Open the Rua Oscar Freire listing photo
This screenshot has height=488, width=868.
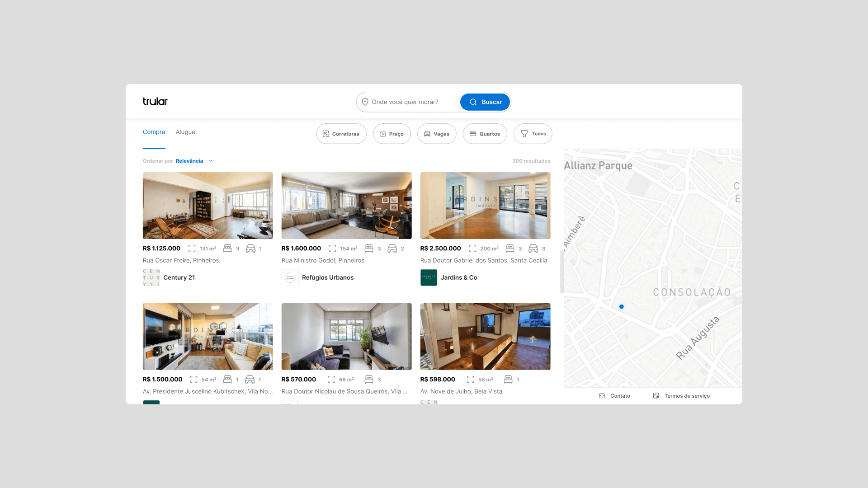(208, 206)
